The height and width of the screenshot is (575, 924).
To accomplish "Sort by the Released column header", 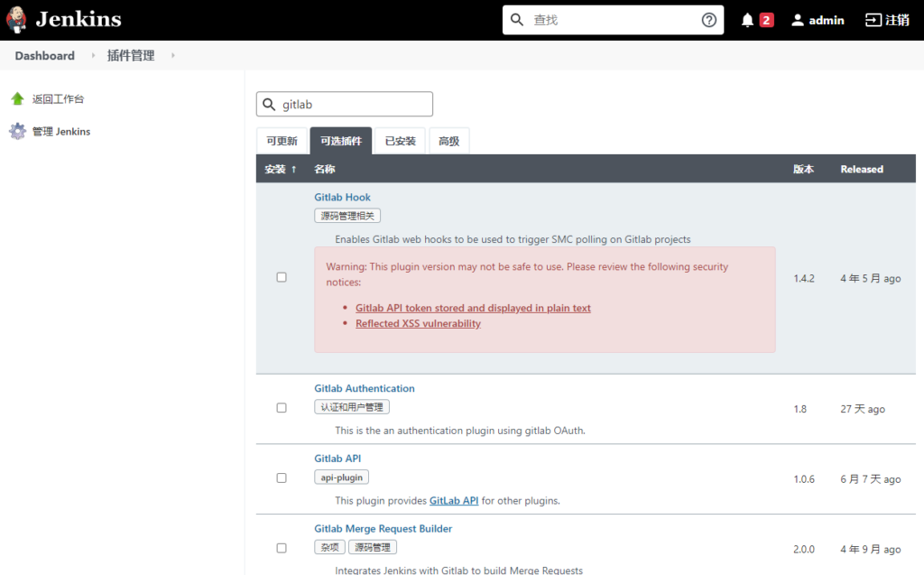I will tap(862, 170).
